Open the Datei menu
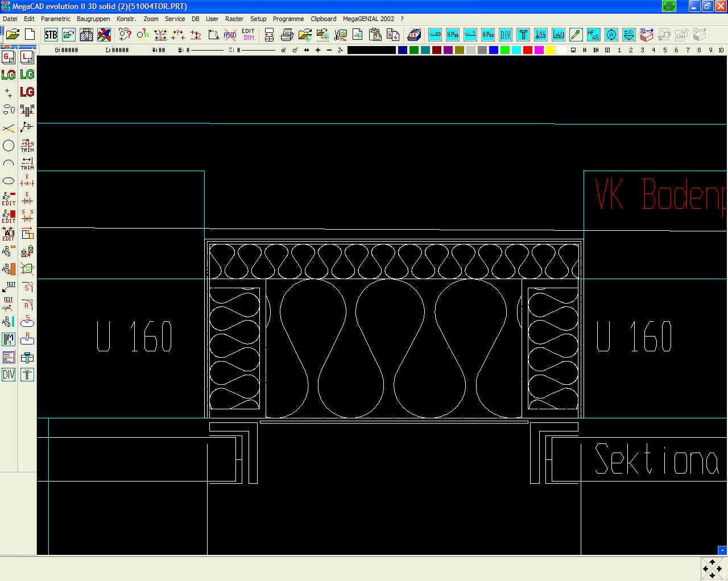The width and height of the screenshot is (728, 581). (10, 19)
